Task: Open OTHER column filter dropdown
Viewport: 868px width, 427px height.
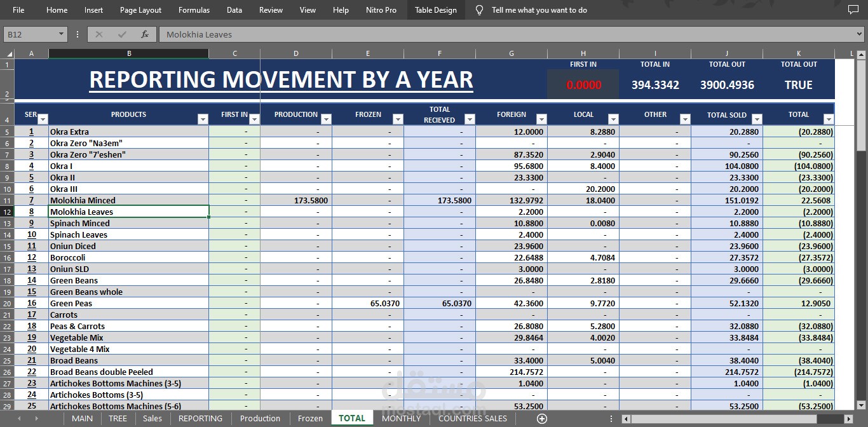Action: 685,119
